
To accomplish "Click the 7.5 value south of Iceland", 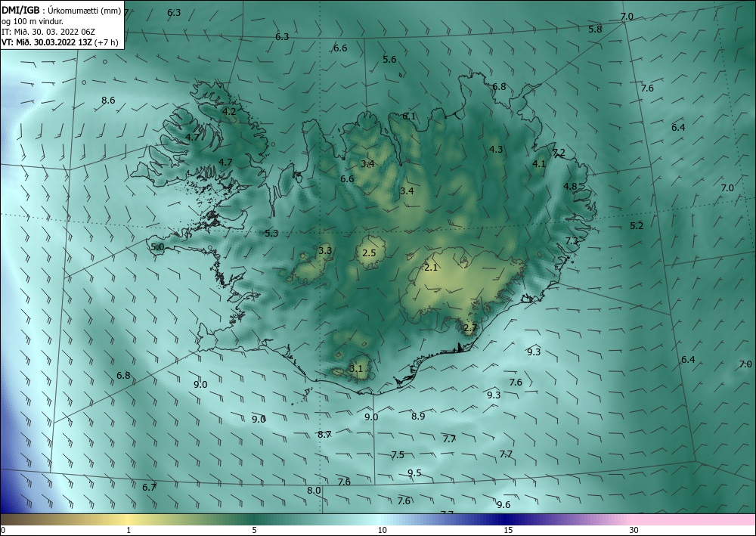I will pyautogui.click(x=398, y=455).
